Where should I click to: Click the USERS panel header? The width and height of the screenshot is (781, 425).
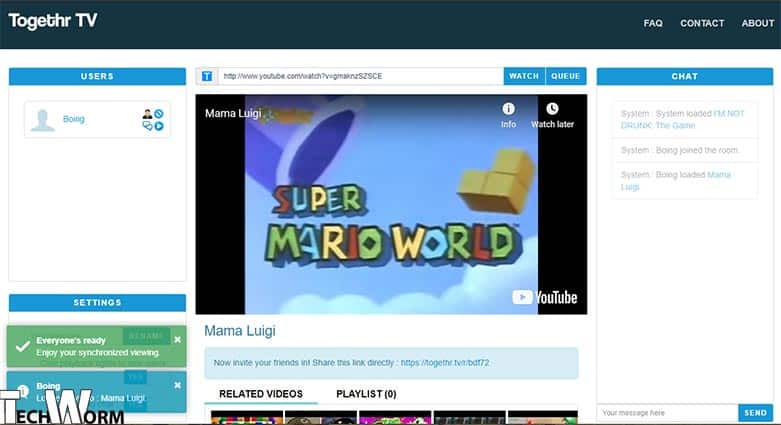coord(97,76)
